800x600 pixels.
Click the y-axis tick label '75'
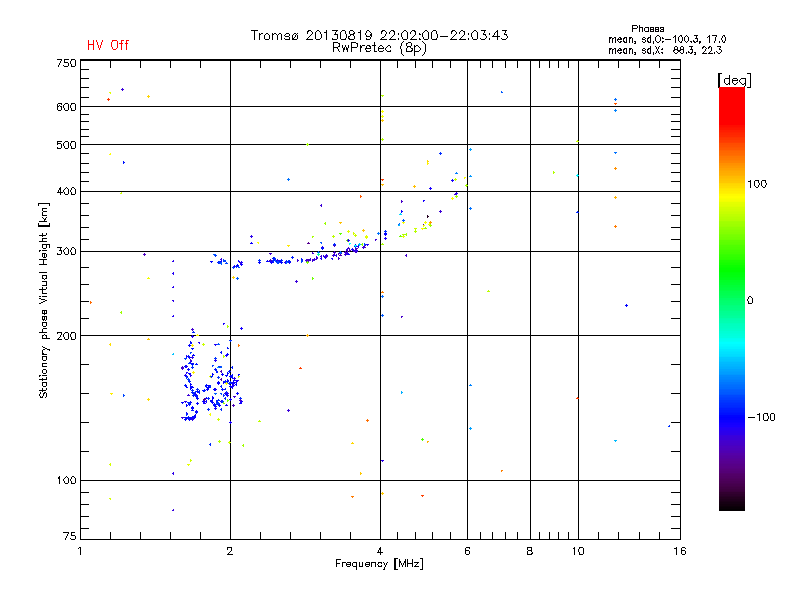(70, 536)
